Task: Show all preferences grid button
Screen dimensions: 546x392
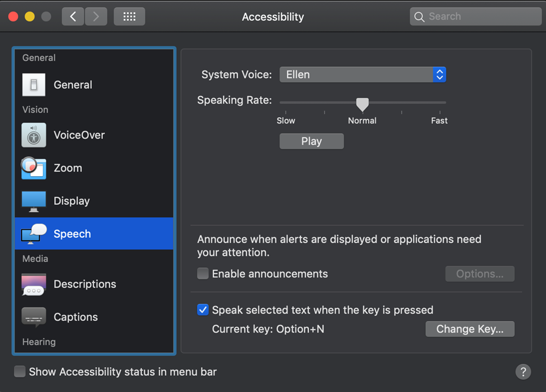Action: point(129,17)
